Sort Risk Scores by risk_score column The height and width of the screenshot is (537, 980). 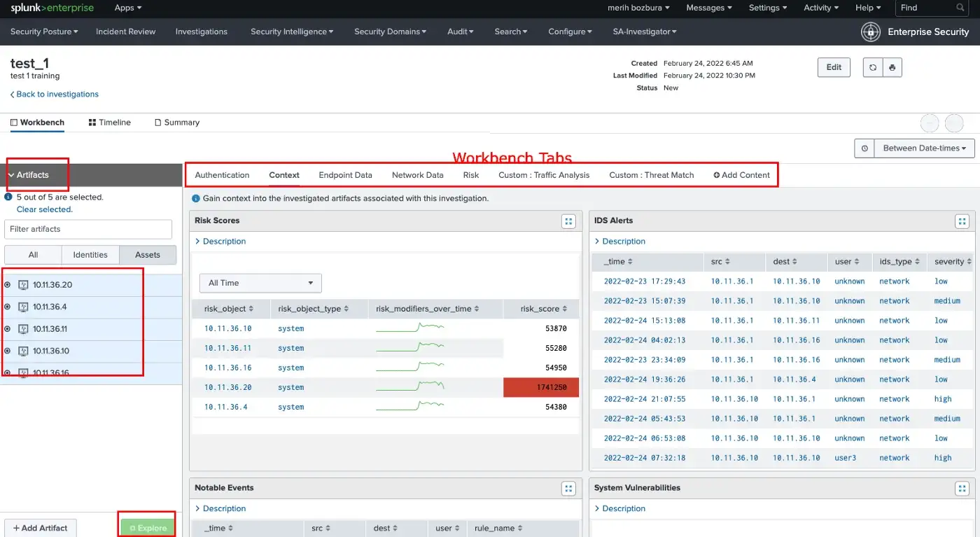tap(543, 308)
